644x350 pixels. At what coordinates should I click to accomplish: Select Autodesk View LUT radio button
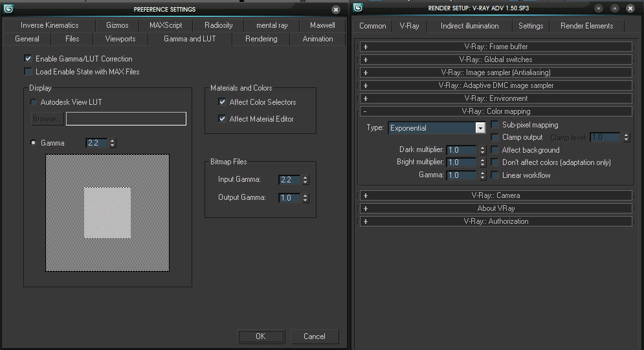[33, 102]
